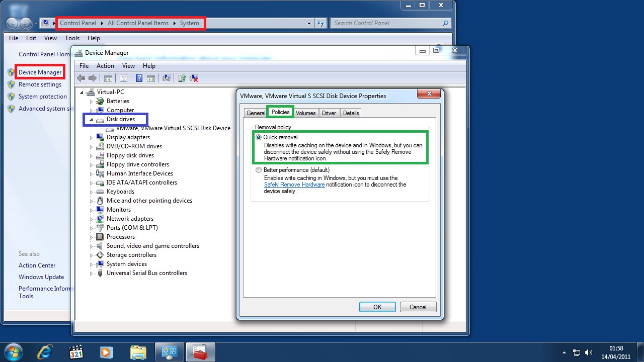Open the View menu in Device Manager
The image size is (644, 362).
point(128,66)
